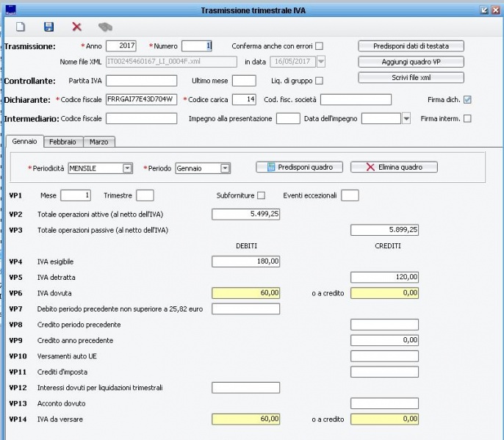Click the Partita IVA input field
504x440 pixels.
tap(141, 81)
